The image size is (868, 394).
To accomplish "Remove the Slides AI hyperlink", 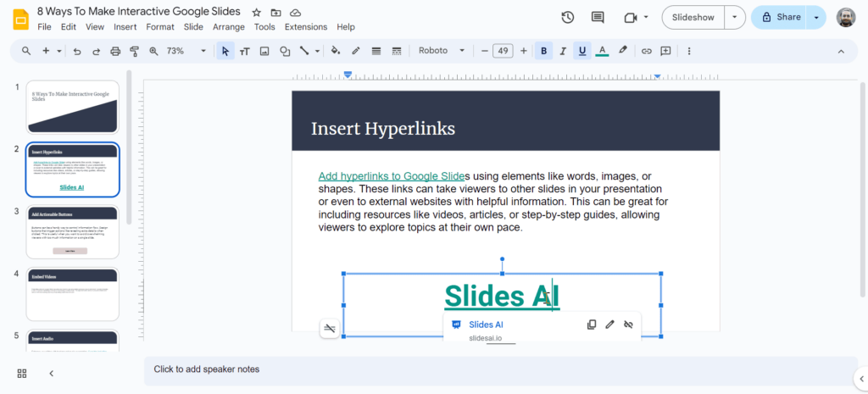I will click(628, 325).
